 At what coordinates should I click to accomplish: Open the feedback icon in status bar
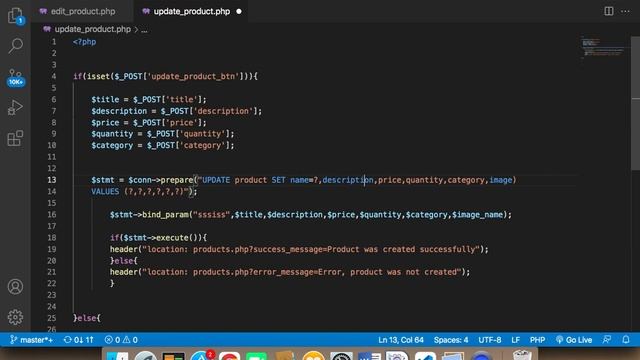click(607, 340)
